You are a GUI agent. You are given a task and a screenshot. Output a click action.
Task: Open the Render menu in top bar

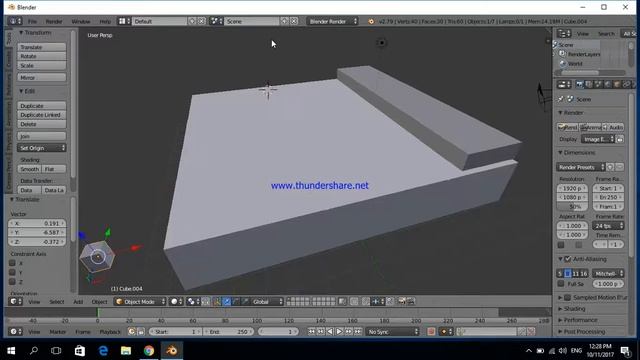(x=54, y=21)
